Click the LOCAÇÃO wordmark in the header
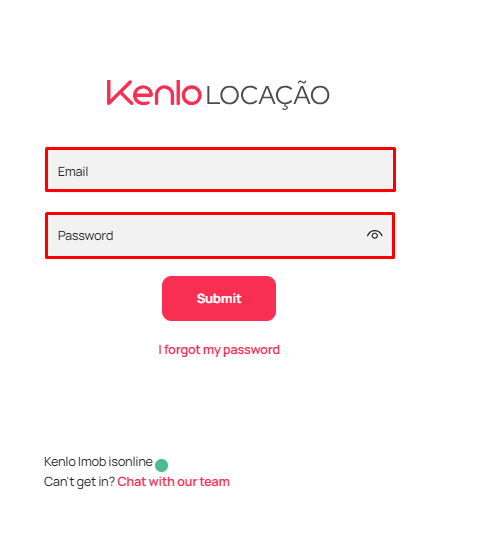The height and width of the screenshot is (534, 483). tap(268, 95)
